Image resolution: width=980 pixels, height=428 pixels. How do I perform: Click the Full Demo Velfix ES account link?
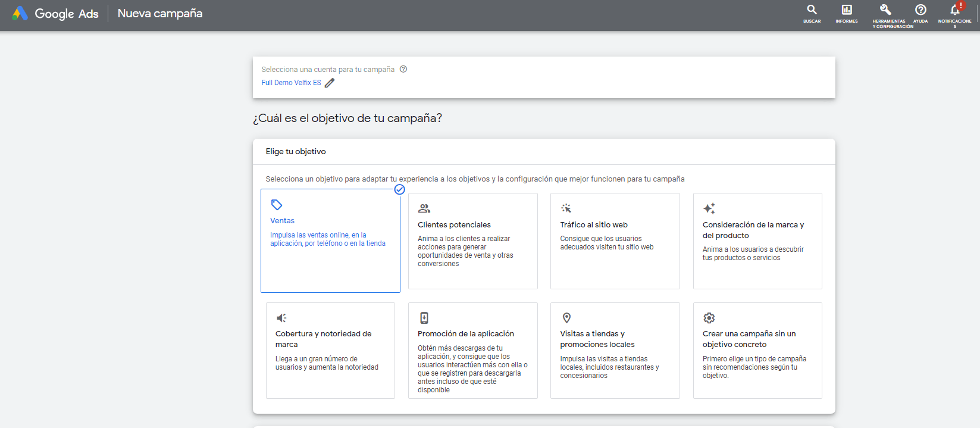point(291,83)
